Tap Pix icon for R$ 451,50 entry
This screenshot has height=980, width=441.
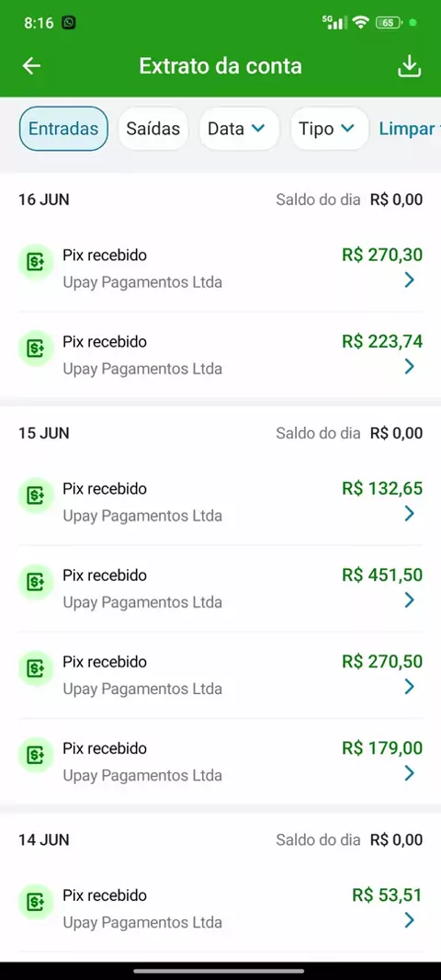36,583
